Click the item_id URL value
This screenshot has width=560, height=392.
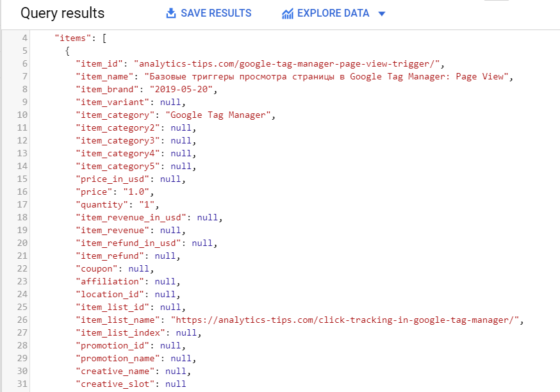(x=286, y=64)
